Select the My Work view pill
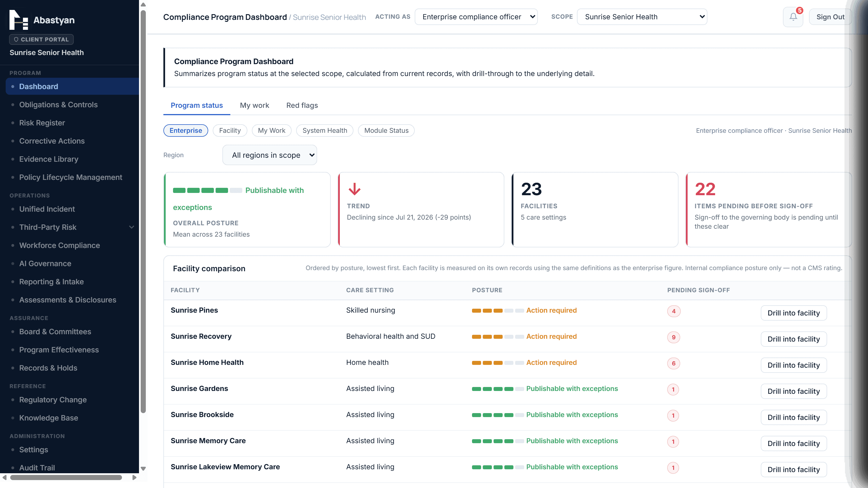Image resolution: width=868 pixels, height=488 pixels. 271,131
